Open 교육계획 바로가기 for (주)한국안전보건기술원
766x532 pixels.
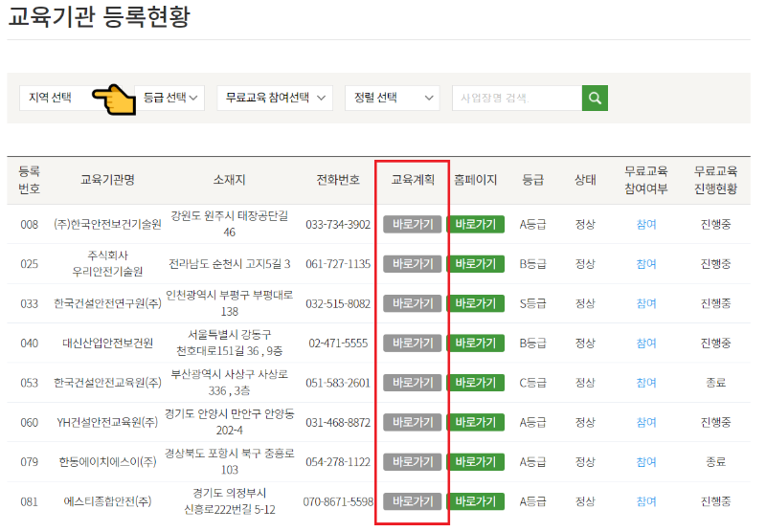[x=413, y=225]
